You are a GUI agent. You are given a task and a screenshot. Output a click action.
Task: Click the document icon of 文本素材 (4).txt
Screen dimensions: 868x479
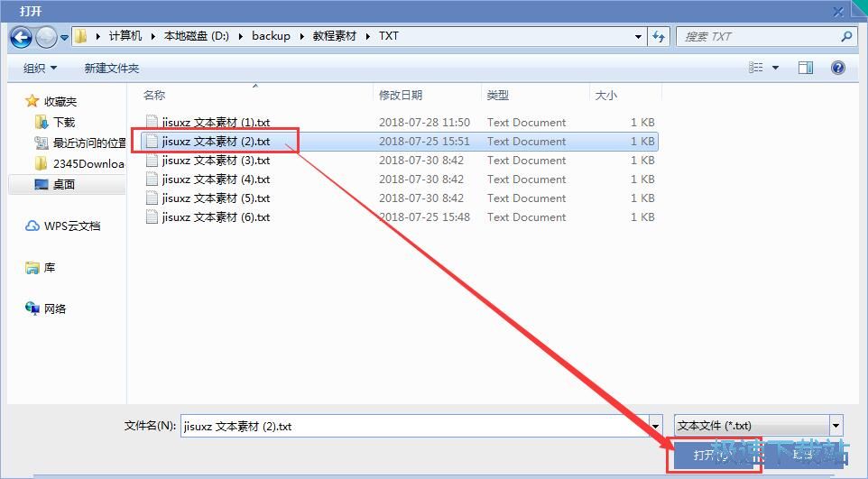pyautogui.click(x=152, y=179)
